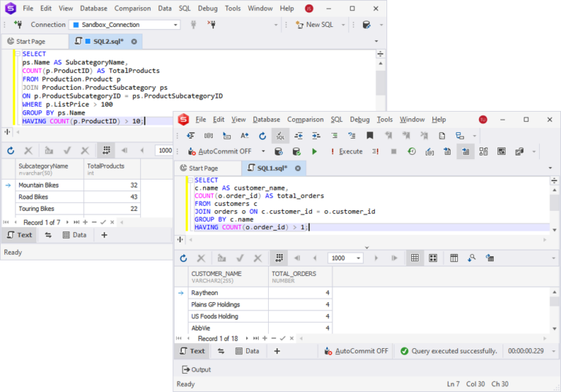The width and height of the screenshot is (561, 392).
Task: Click the bookmark icon in front window toolbar
Action: 370,135
